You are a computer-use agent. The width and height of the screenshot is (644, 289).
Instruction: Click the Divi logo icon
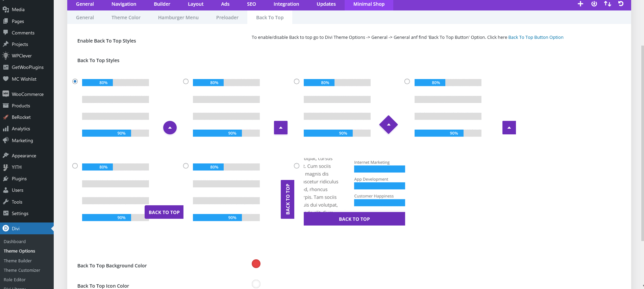(x=6, y=228)
